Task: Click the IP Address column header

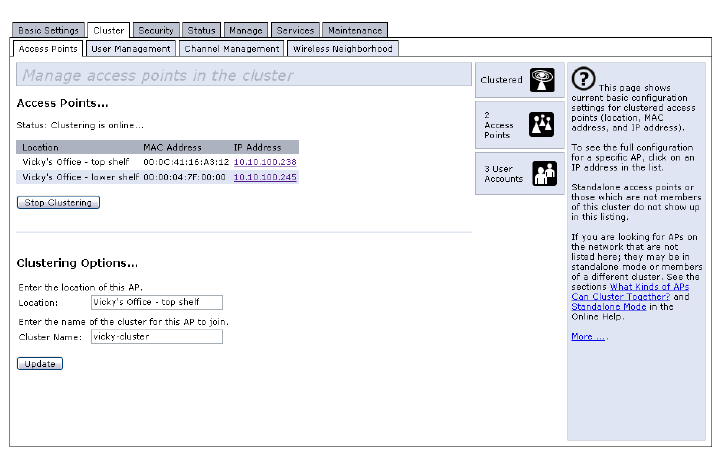Action: click(257, 147)
